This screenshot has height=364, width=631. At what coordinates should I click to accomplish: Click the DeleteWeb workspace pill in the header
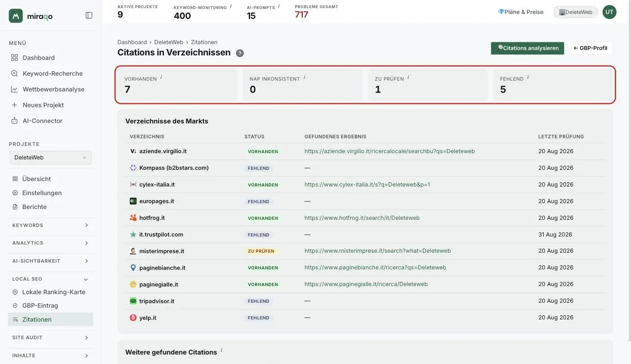[x=576, y=12]
